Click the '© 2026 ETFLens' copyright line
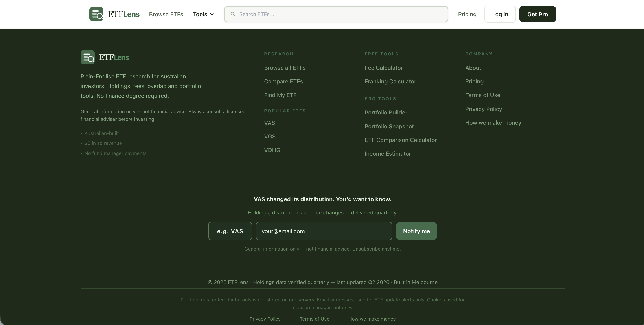 pyautogui.click(x=322, y=282)
